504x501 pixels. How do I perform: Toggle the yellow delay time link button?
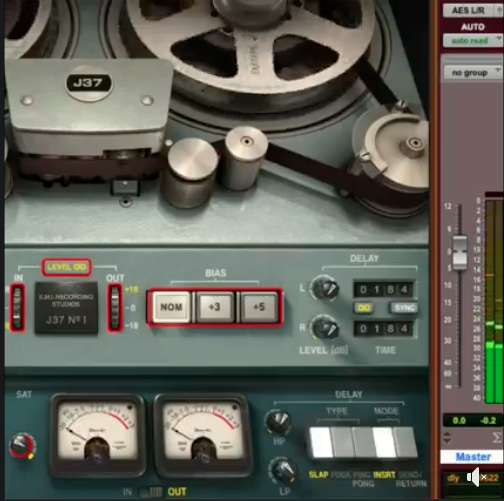[363, 307]
